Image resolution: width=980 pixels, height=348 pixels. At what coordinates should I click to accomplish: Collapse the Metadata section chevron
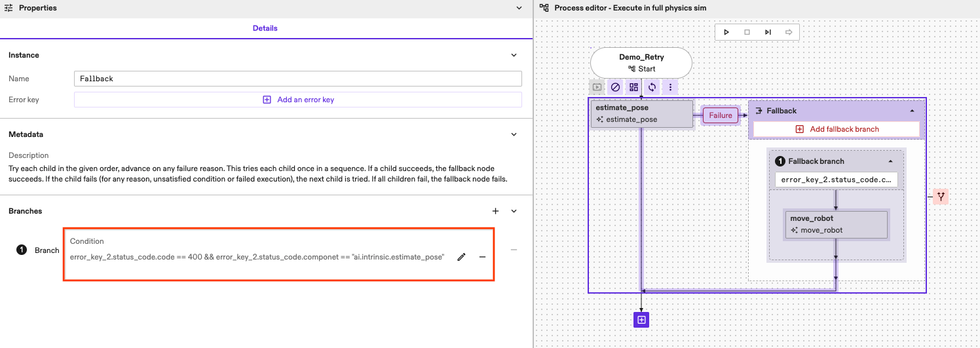(x=514, y=134)
